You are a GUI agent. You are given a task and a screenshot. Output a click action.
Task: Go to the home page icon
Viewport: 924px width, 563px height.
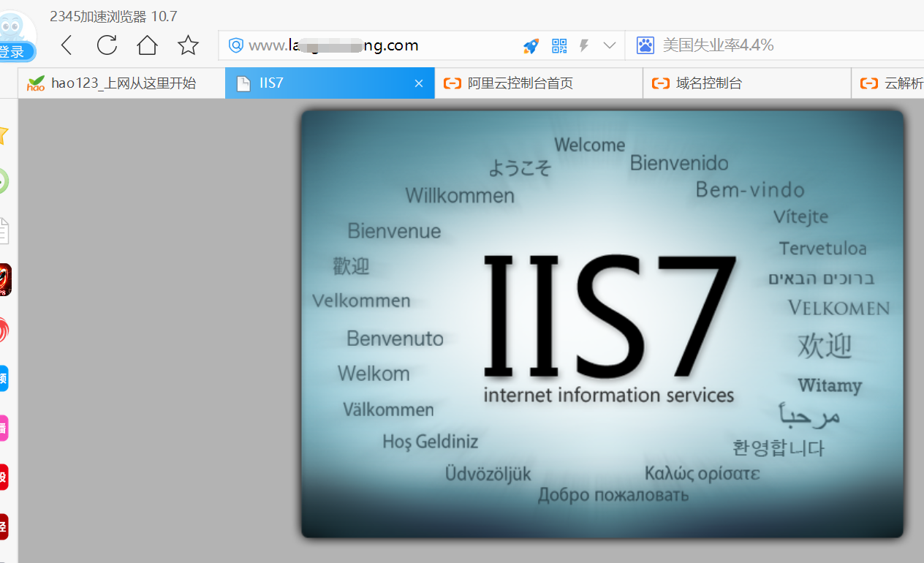click(x=148, y=45)
